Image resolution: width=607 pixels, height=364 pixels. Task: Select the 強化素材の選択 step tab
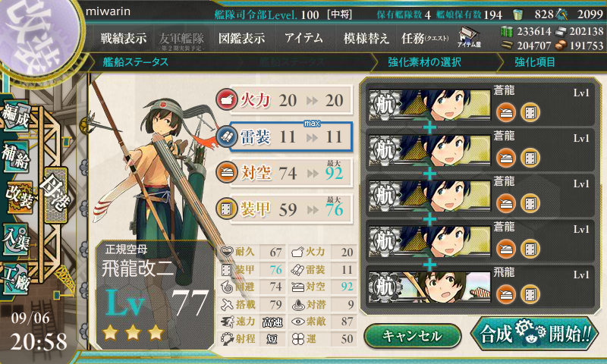(424, 62)
